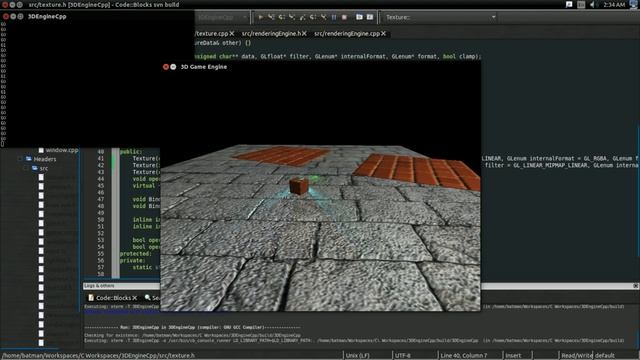This screenshot has width=640, height=360.
Task: Select window.cpp in the project tree
Action: 62,150
